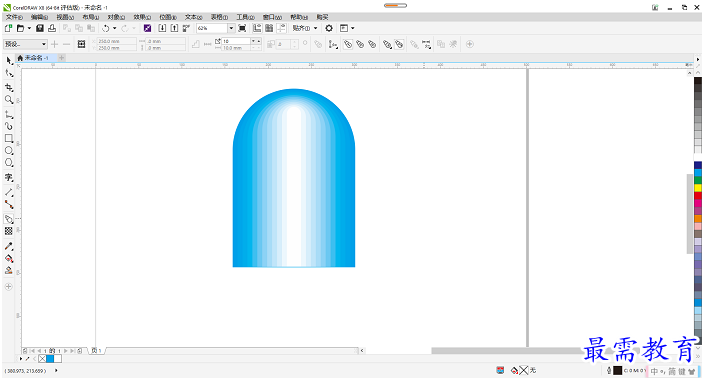The width and height of the screenshot is (705, 381).
Task: Toggle Outside Contour button
Action: coord(372,44)
